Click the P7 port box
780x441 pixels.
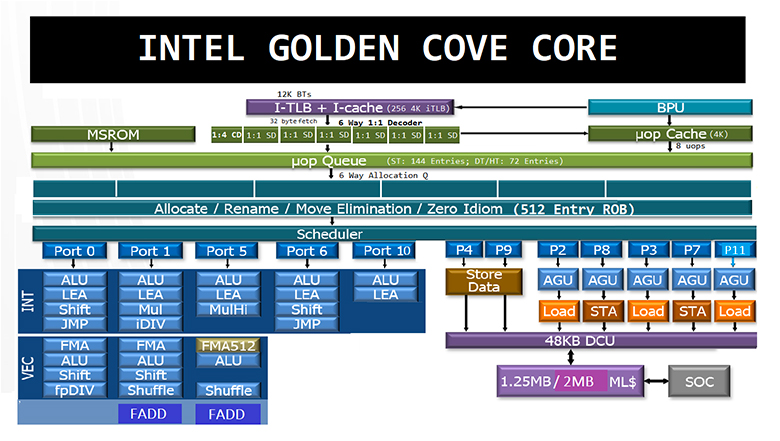pyautogui.click(x=692, y=250)
